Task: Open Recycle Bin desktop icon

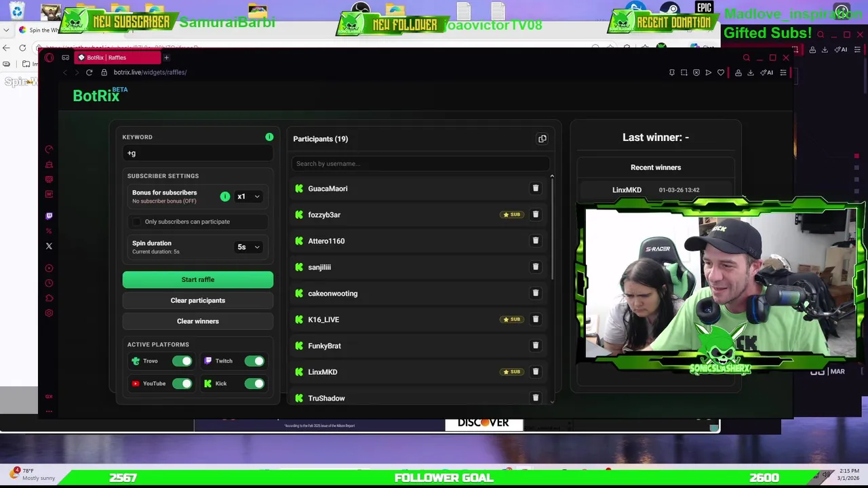Action: [17, 11]
